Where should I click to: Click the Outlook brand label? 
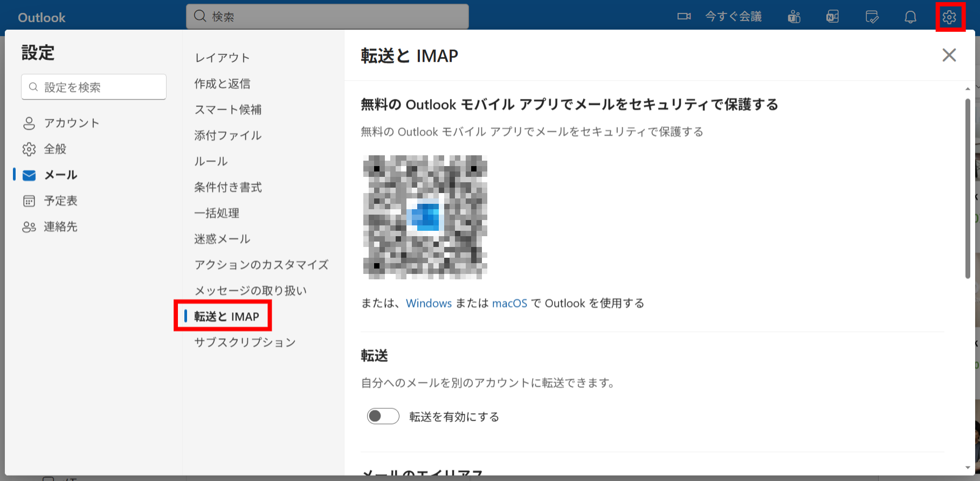point(42,17)
